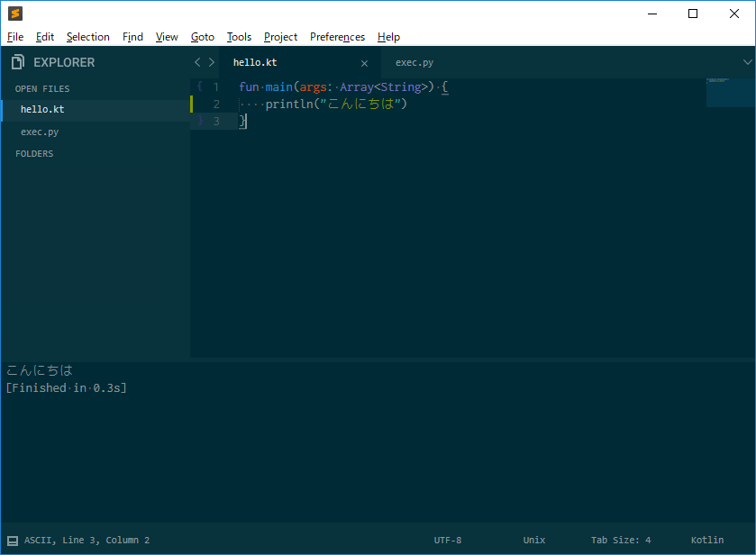
Task: Close the hello.kt tab
Action: coord(364,63)
